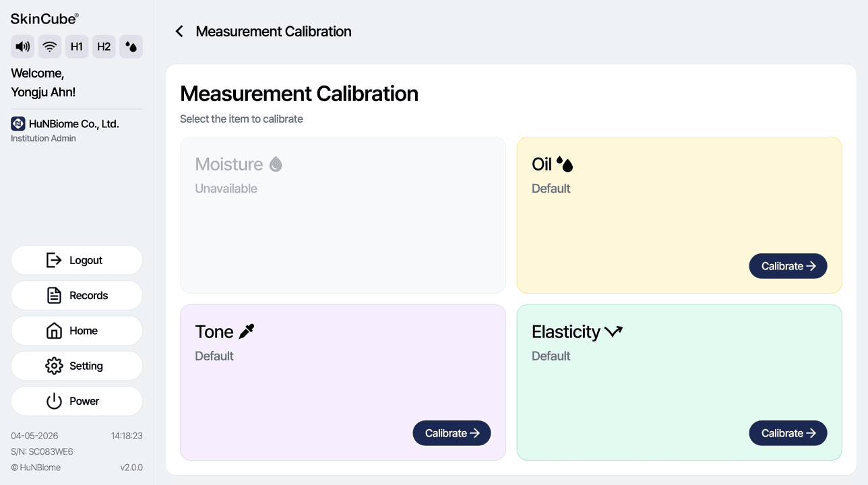Open the Setting menu
868x485 pixels.
77,366
